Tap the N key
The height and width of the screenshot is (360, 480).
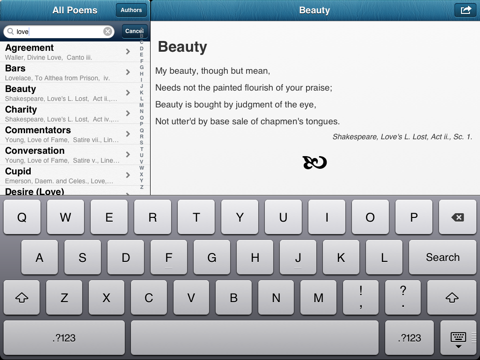click(x=276, y=297)
